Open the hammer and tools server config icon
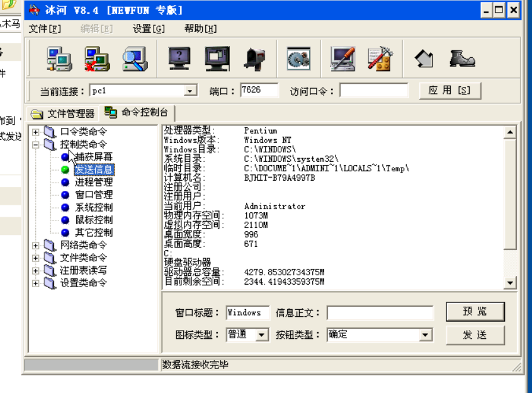Viewport: 532px width, 393px height. pos(380,59)
